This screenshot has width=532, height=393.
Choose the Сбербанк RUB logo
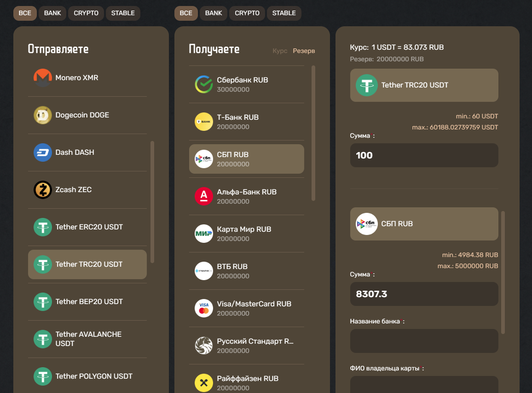(204, 85)
